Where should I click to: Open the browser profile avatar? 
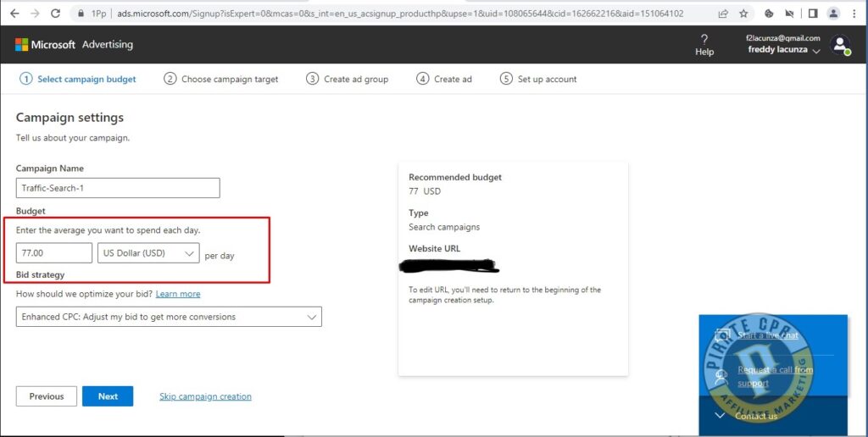coord(833,14)
